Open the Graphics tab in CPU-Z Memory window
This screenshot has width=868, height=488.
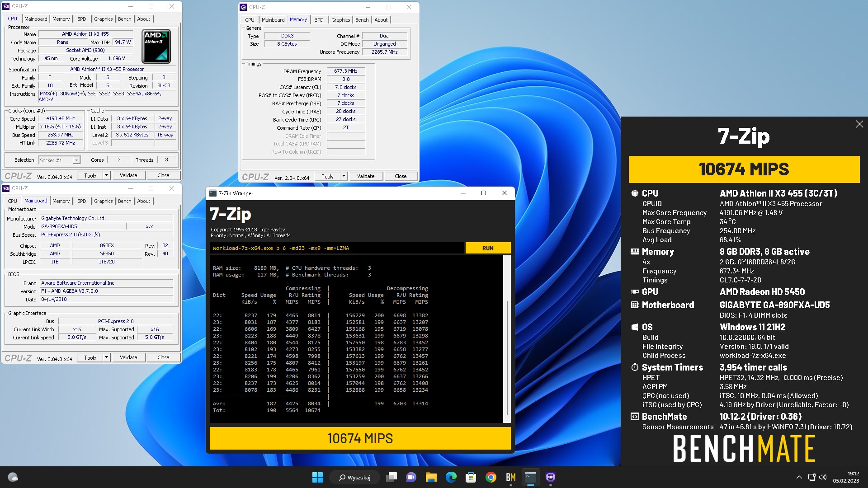340,20
